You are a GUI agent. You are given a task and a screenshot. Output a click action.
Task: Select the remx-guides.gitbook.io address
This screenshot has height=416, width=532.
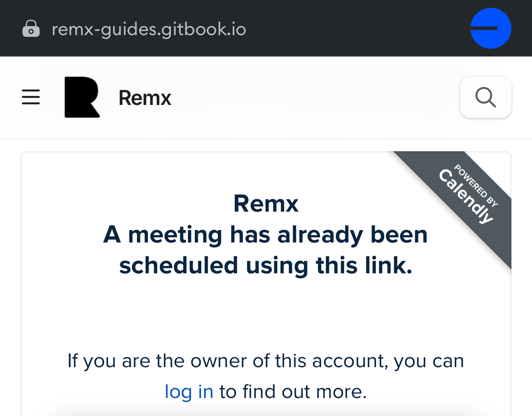click(x=149, y=29)
